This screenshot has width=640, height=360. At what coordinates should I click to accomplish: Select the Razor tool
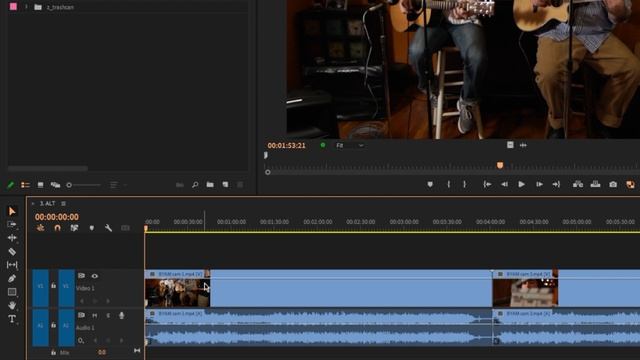pos(12,251)
